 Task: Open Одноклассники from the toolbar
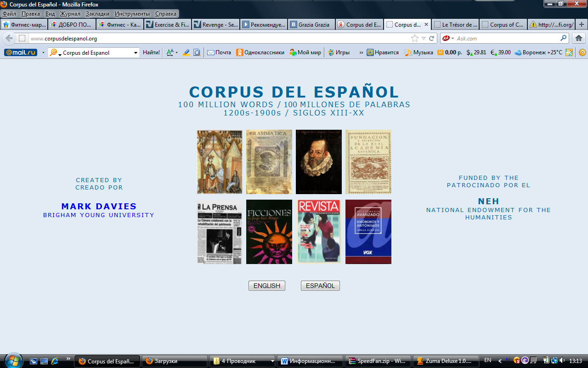[x=260, y=52]
